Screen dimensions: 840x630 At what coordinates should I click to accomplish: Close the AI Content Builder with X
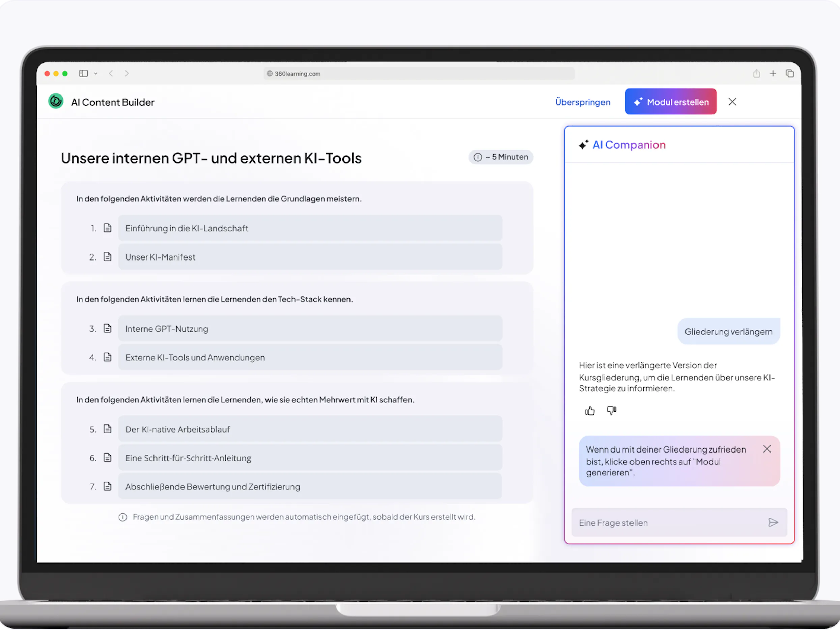click(732, 102)
